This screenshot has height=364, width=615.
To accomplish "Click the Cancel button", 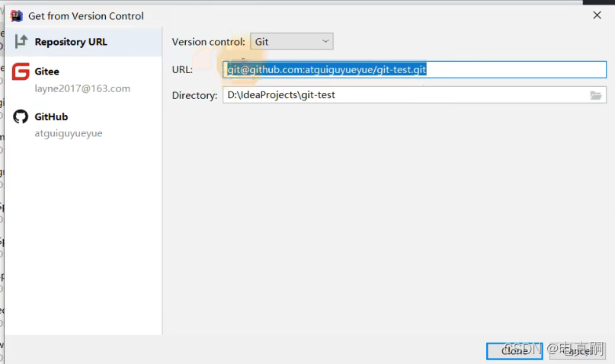I will [578, 351].
